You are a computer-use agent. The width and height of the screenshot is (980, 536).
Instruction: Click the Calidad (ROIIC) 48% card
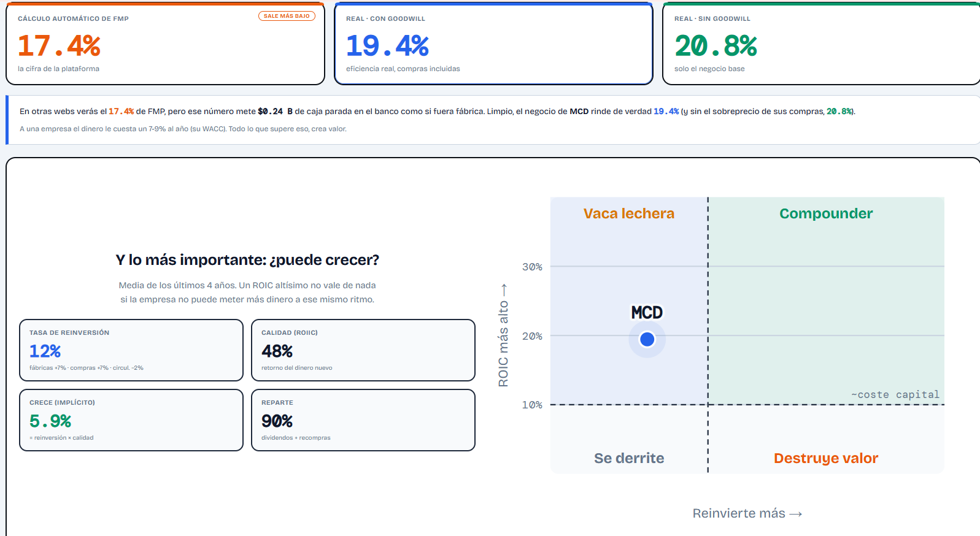(x=363, y=350)
